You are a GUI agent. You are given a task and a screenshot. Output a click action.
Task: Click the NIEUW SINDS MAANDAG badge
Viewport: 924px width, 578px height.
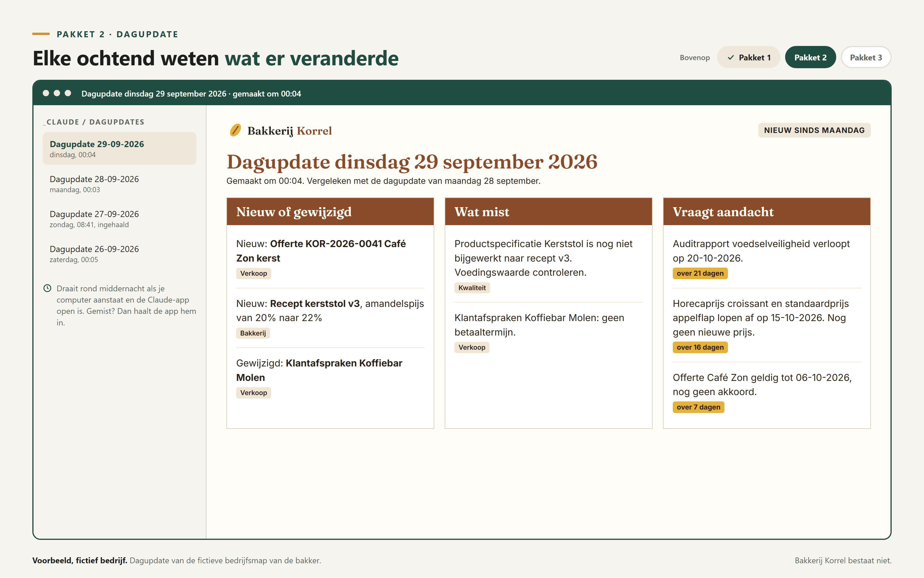(x=814, y=130)
